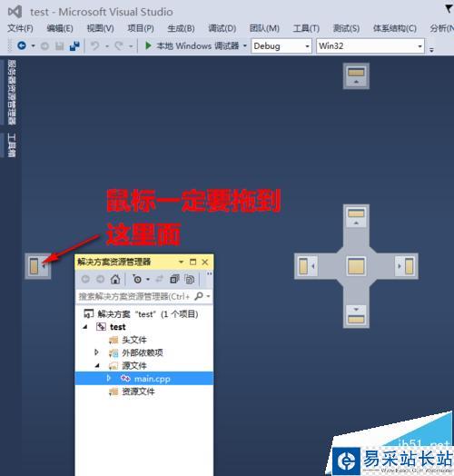Open the debugger target dropdown arrow

tap(244, 46)
